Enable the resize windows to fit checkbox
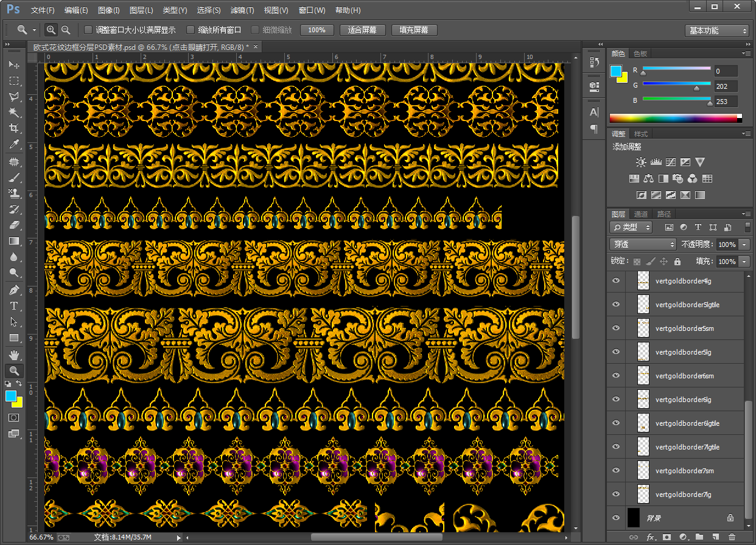The width and height of the screenshot is (756, 545). pos(88,30)
